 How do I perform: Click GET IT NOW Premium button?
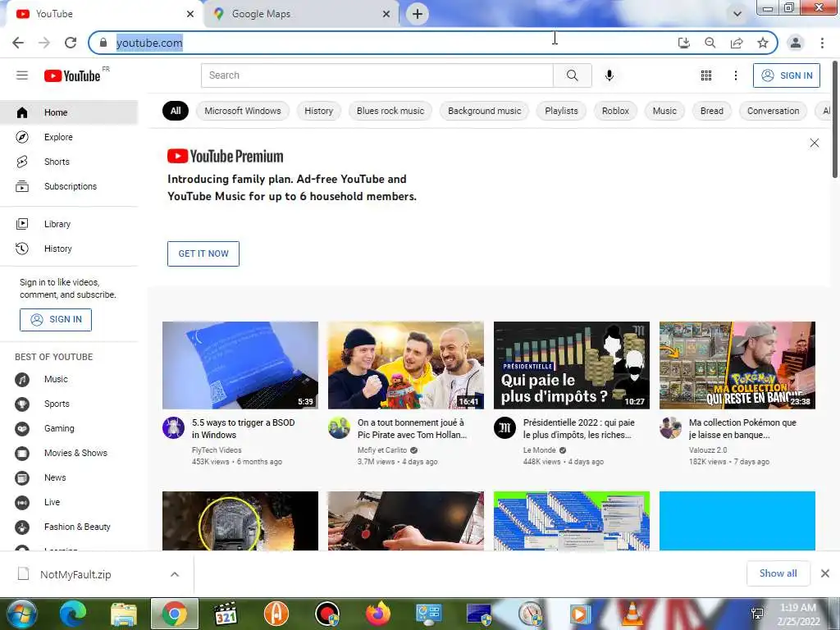click(203, 253)
